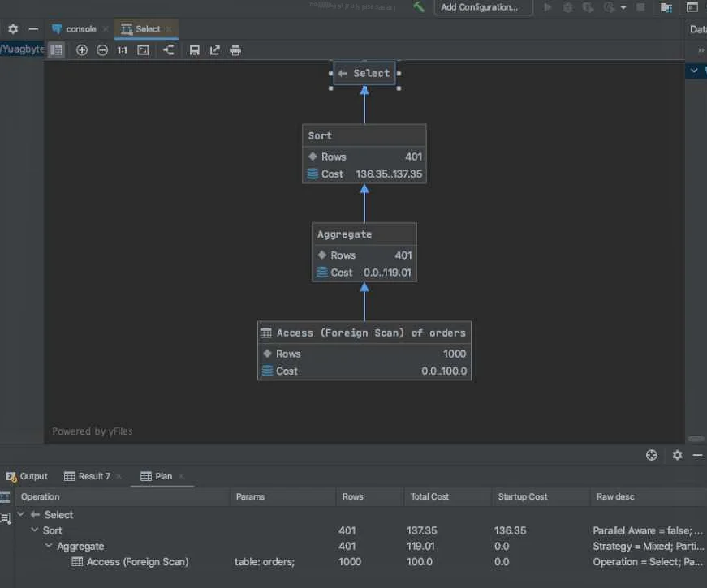
Task: Collapse the Select row in plan tree
Action: click(21, 514)
